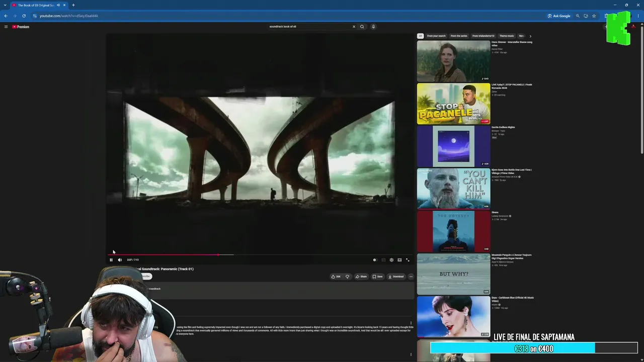
Task: Open the BUT WHY? video thumbnail
Action: click(453, 274)
